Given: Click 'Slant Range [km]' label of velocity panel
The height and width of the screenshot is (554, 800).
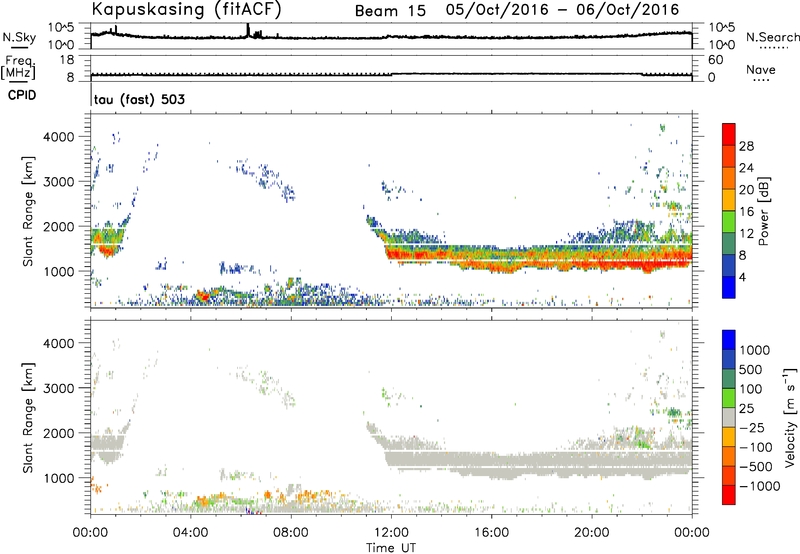Looking at the screenshot, I should [28, 418].
